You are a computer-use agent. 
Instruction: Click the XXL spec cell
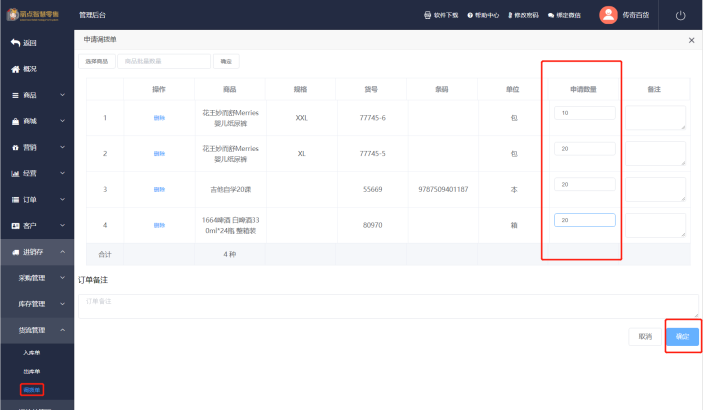(301, 118)
